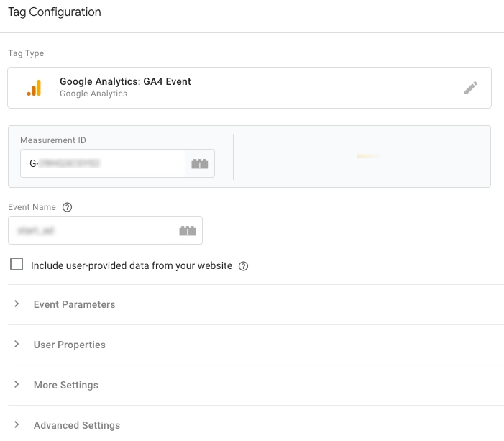This screenshot has height=441, width=504.
Task: Show help for user-provided data option
Action: point(243,266)
